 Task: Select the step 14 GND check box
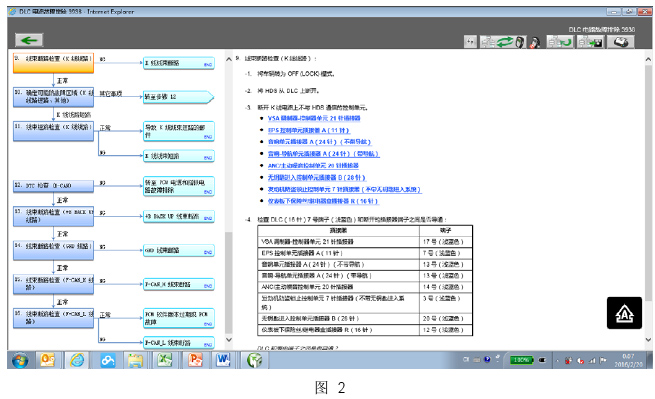(x=53, y=250)
